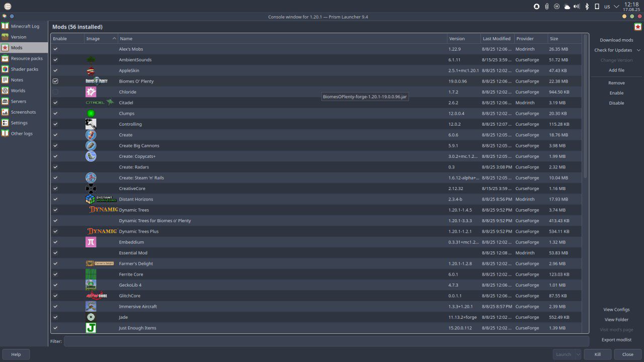Sort mod list by Size column
Viewport: 644px width, 362px height.
(565, 39)
